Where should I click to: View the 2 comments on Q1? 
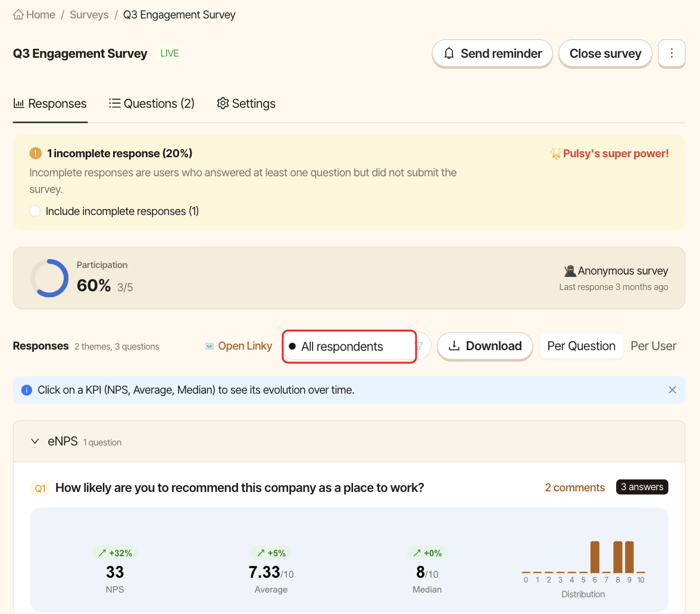[574, 487]
